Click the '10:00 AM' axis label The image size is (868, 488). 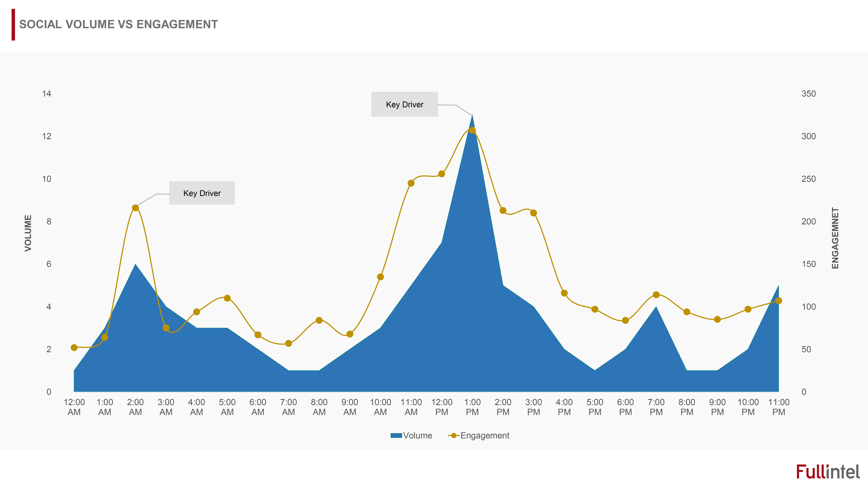[x=380, y=407]
